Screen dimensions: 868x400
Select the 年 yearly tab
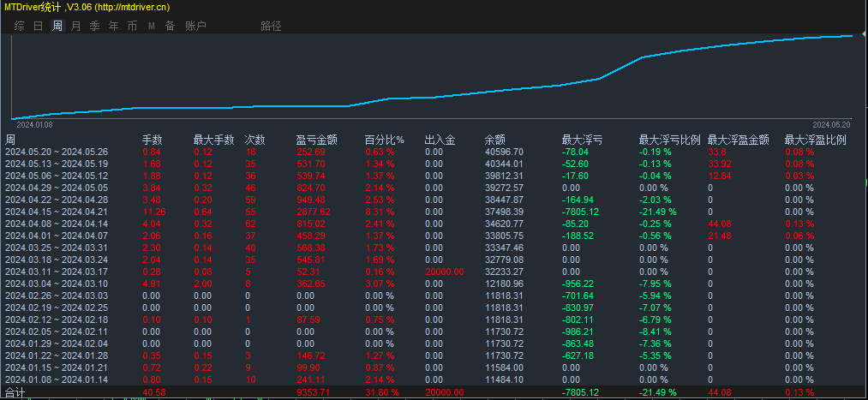click(113, 26)
